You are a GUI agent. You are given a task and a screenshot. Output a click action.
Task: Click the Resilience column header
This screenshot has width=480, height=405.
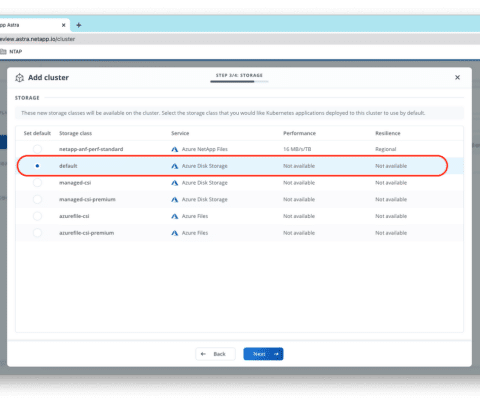tap(388, 133)
